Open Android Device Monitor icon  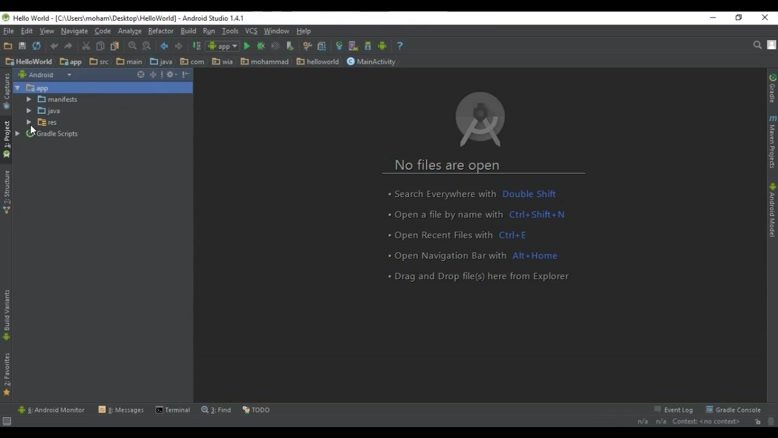[x=382, y=46]
